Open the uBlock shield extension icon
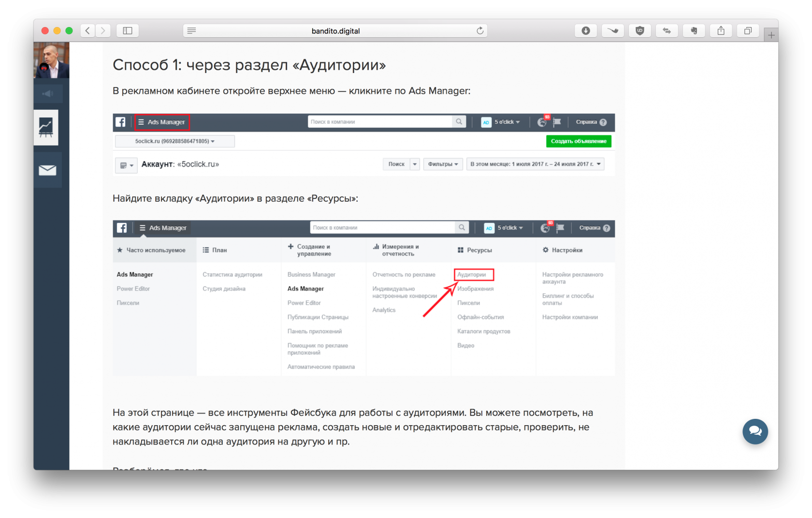 tap(640, 30)
